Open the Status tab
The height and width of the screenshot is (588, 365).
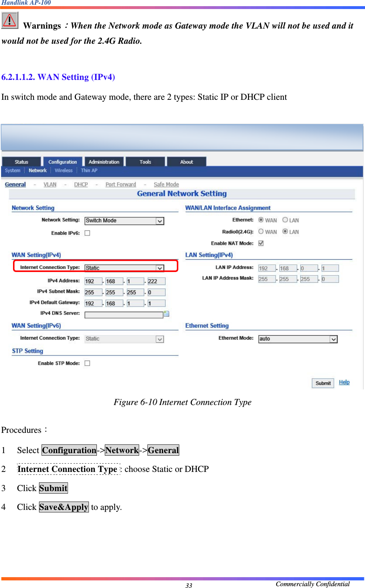[x=21, y=162]
